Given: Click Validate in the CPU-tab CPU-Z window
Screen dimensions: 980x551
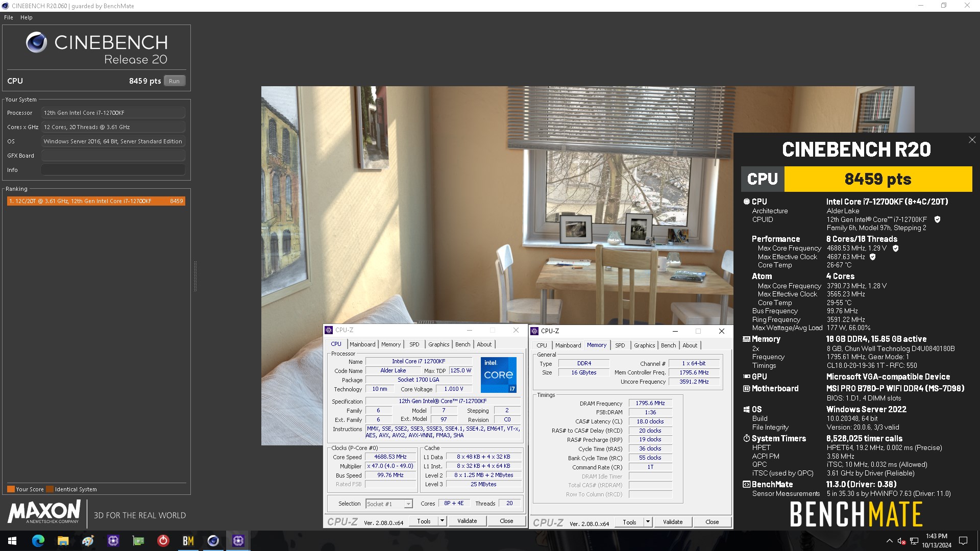Looking at the screenshot, I should click(x=467, y=521).
